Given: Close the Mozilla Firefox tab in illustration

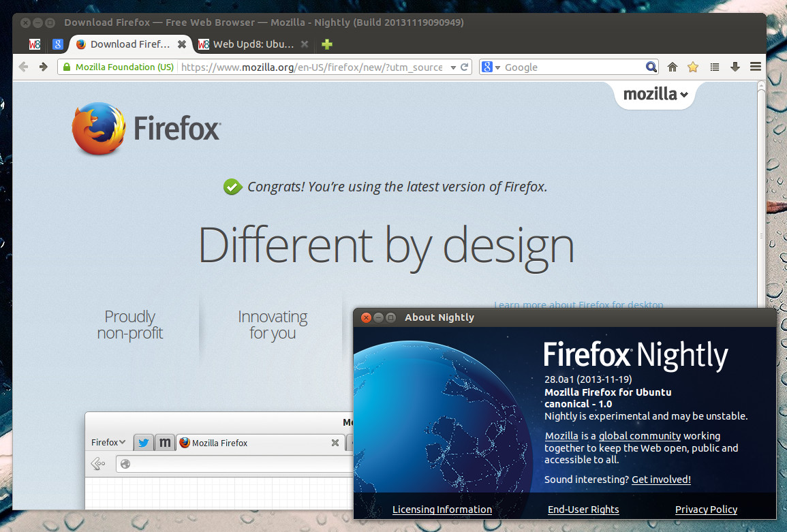Looking at the screenshot, I should 335,443.
